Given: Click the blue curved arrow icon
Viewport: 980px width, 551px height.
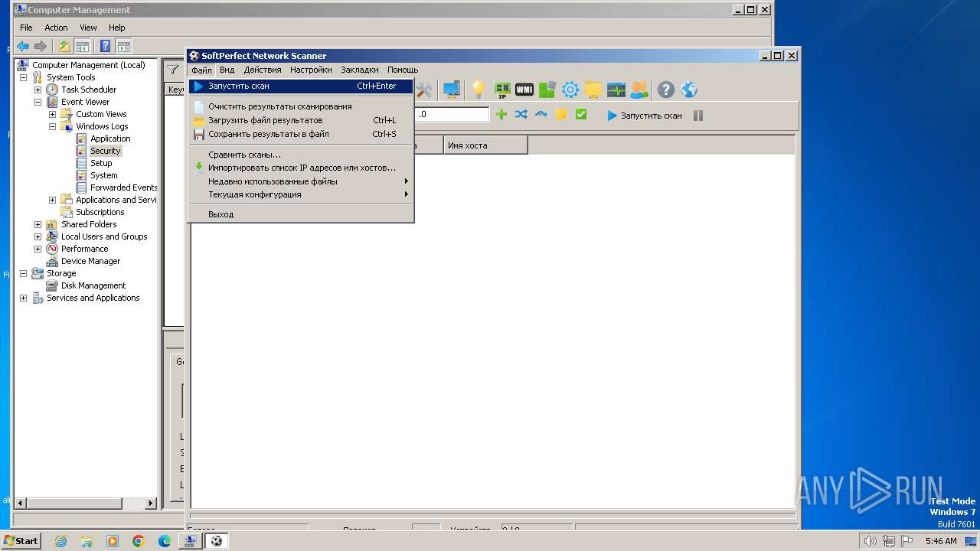Looking at the screenshot, I should [541, 115].
